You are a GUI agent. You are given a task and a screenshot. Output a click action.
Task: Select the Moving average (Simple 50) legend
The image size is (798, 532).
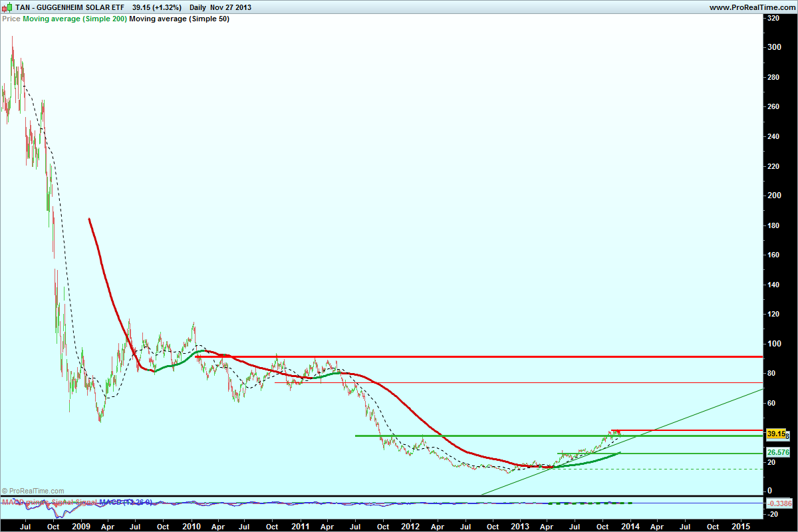pos(179,19)
